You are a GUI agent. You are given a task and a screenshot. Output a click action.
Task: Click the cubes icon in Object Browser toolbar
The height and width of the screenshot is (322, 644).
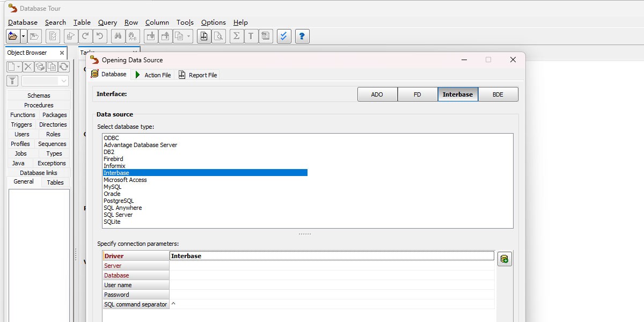click(x=40, y=67)
